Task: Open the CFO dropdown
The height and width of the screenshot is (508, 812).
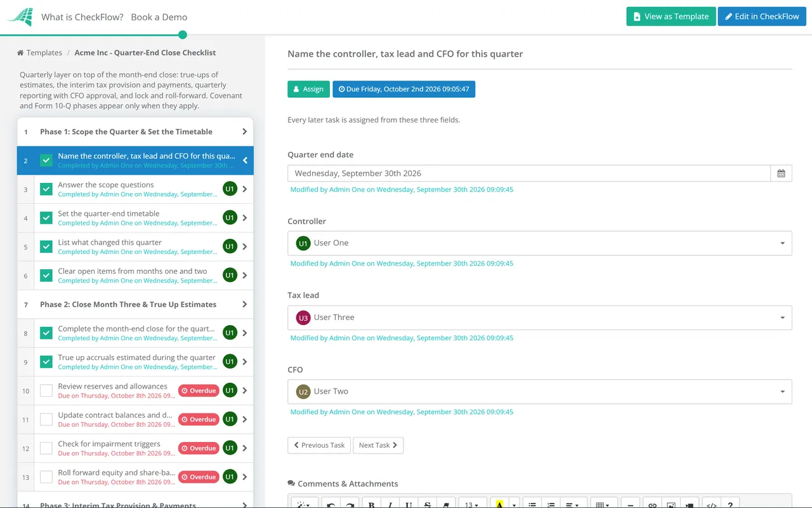Action: click(x=540, y=392)
